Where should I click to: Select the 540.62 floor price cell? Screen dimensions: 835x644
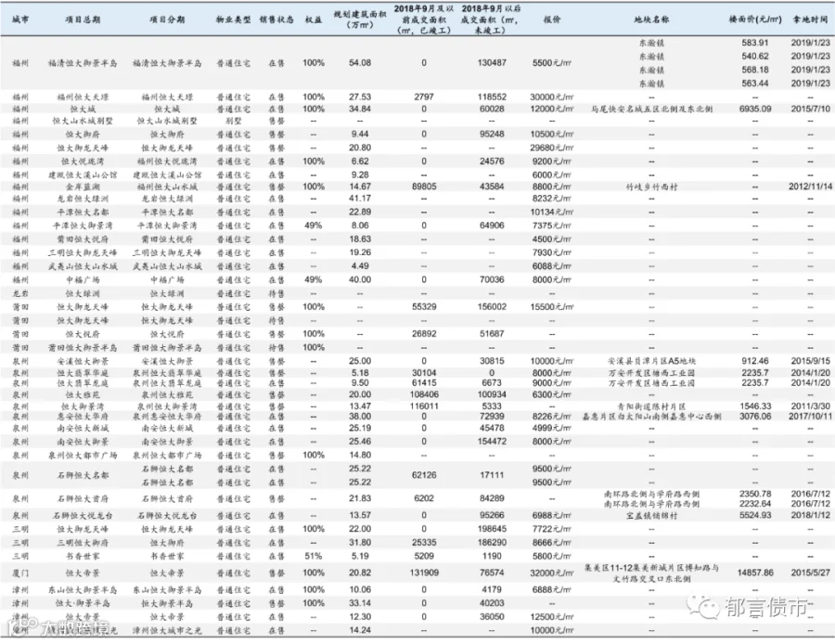(x=755, y=56)
